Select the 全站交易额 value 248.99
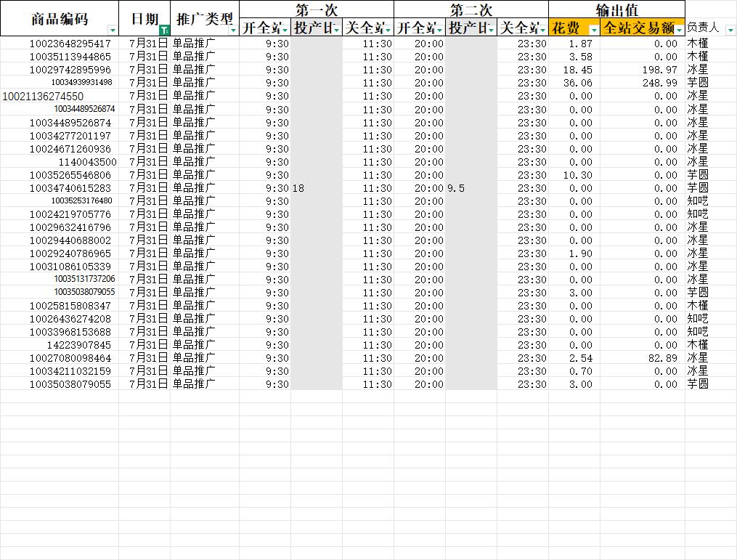The height and width of the screenshot is (560, 737). tap(660, 84)
